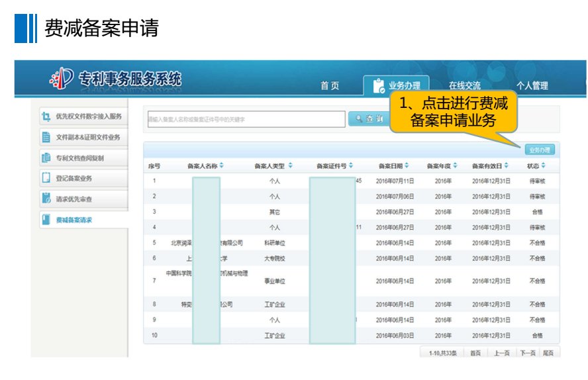Click the magnifier icon in 查询 button
The width and height of the screenshot is (588, 380).
[360, 119]
